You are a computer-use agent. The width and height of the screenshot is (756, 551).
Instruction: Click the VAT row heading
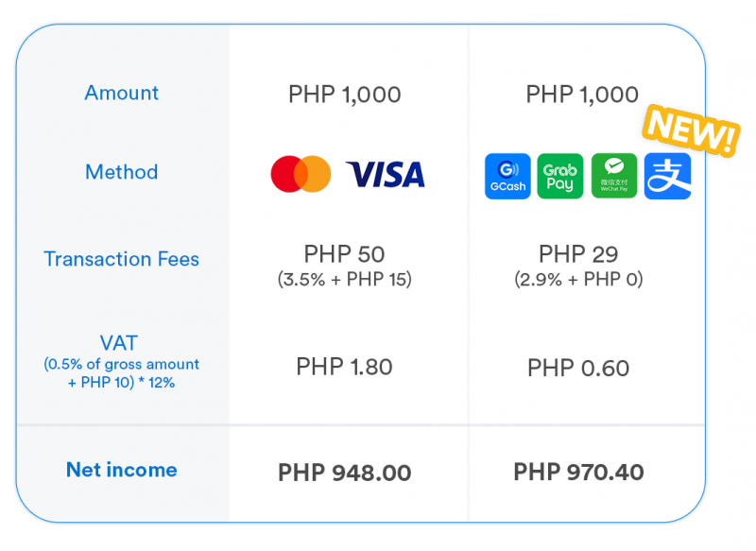pyautogui.click(x=119, y=343)
